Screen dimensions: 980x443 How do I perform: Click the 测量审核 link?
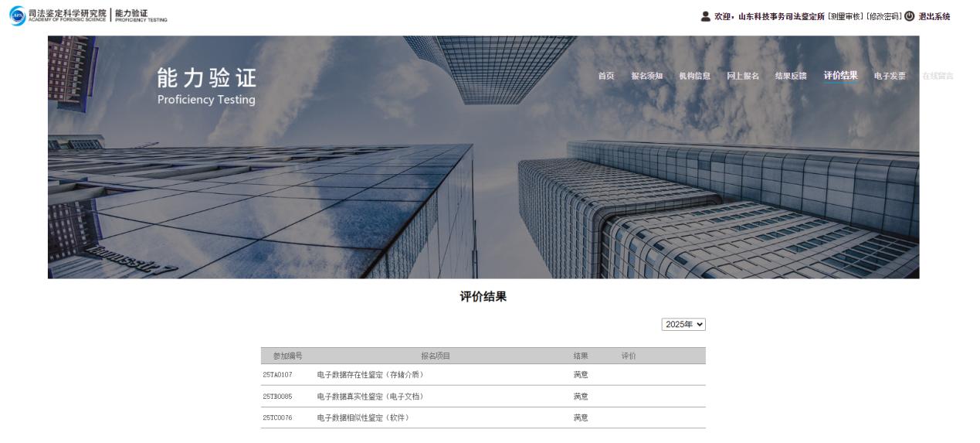846,16
